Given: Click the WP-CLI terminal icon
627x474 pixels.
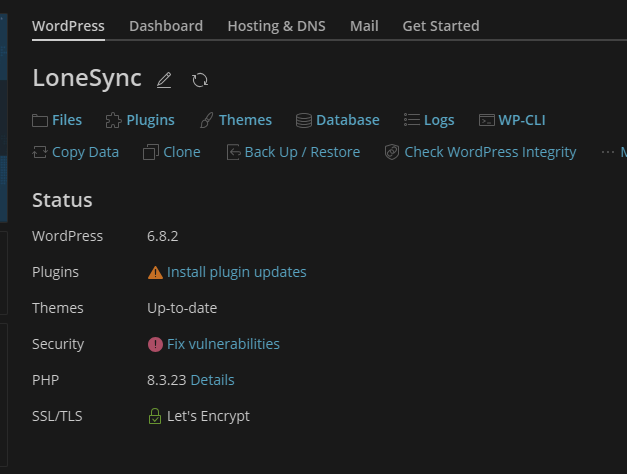Looking at the screenshot, I should click(x=487, y=120).
